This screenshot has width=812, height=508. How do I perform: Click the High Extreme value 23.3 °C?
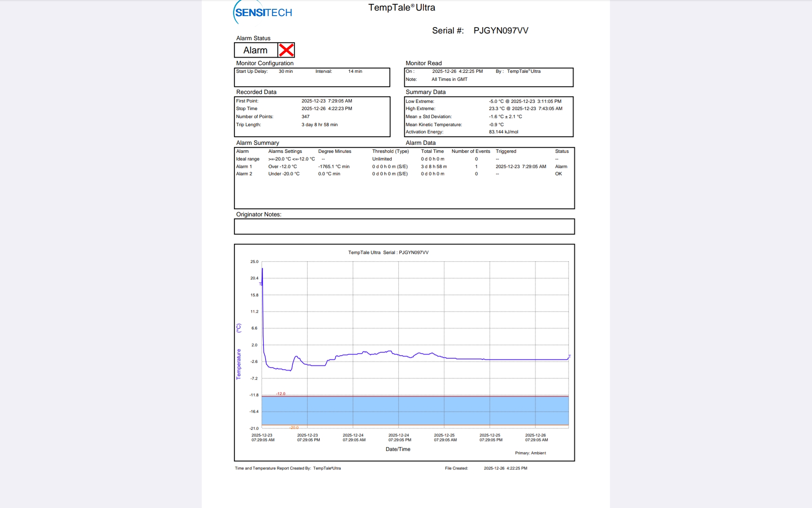(x=496, y=108)
